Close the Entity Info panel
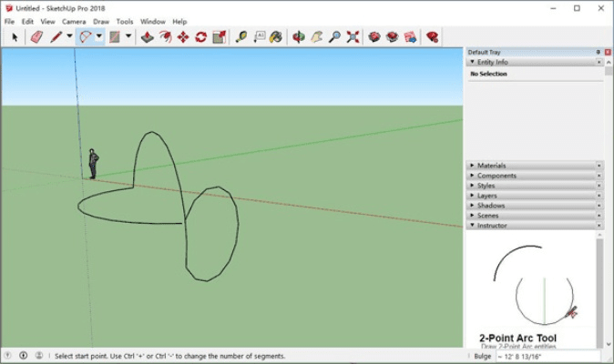This screenshot has height=364, width=614. coord(599,62)
